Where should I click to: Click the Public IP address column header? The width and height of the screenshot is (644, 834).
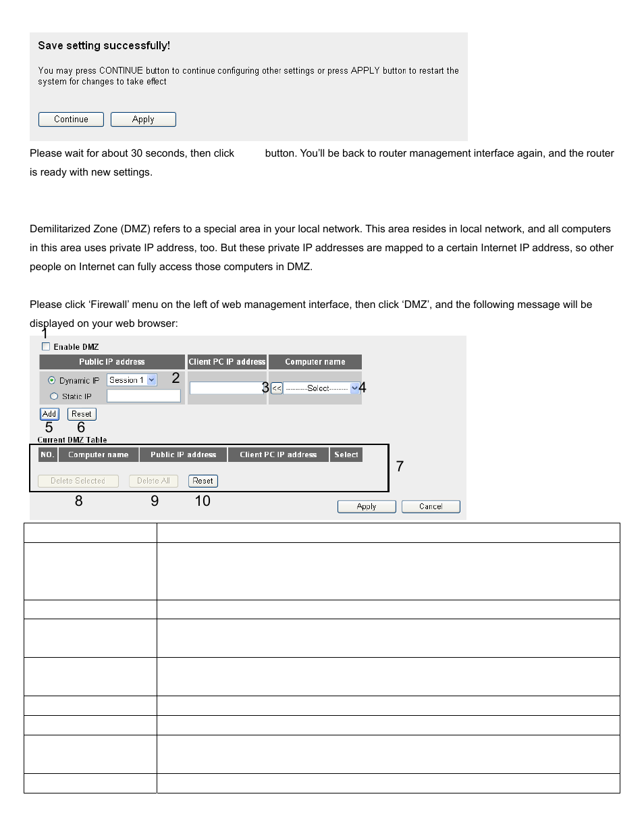[x=112, y=362]
